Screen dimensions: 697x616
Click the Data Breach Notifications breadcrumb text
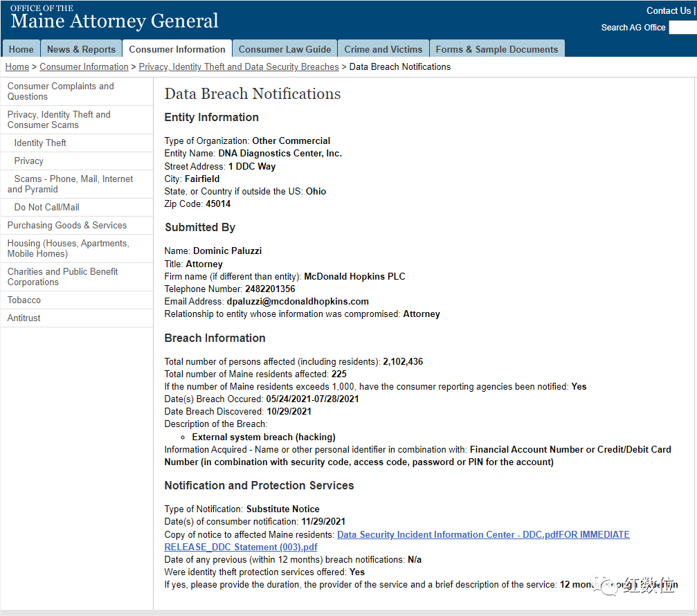pyautogui.click(x=400, y=66)
